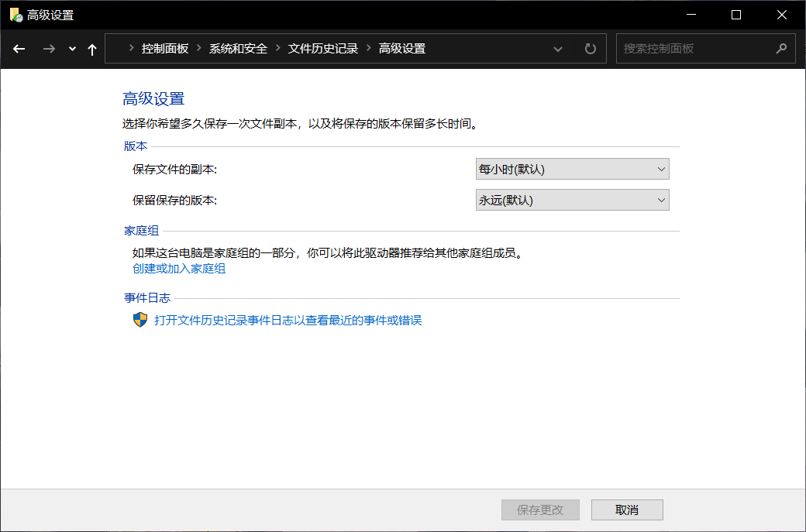The image size is (806, 532).
Task: Click the search magnifier icon
Action: (781, 48)
